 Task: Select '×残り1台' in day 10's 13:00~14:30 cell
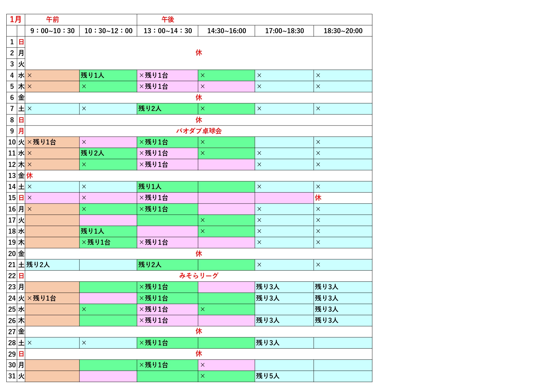click(153, 142)
